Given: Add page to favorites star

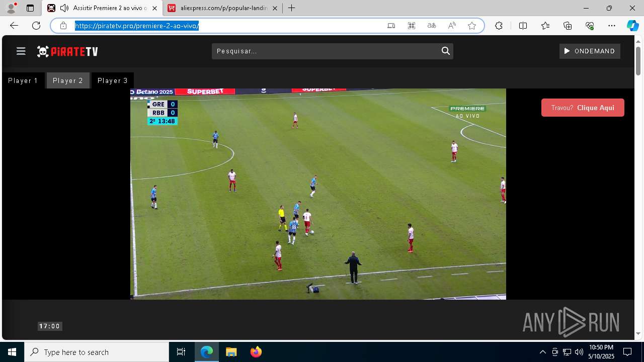Looking at the screenshot, I should (x=472, y=26).
